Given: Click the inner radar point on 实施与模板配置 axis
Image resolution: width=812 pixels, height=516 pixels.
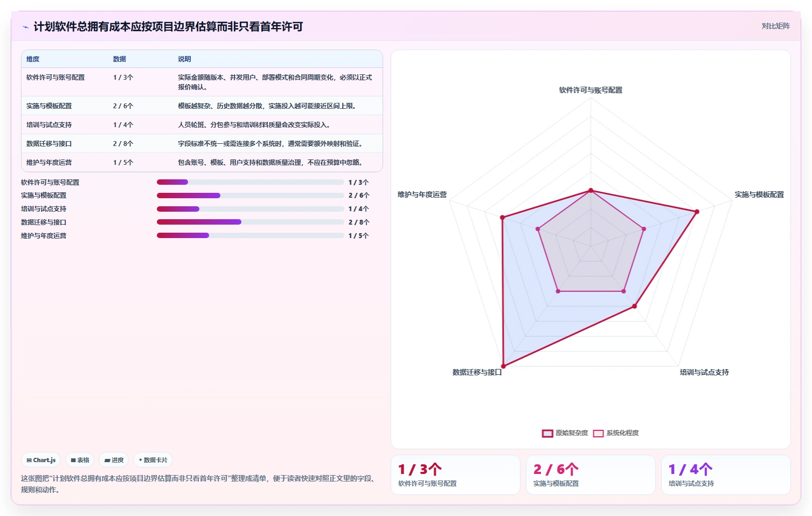Looking at the screenshot, I should coord(644,229).
